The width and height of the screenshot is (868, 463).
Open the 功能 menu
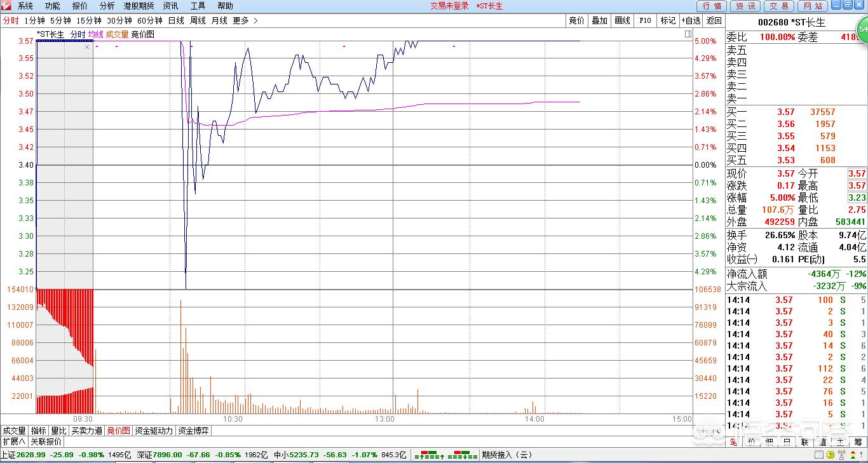tap(53, 6)
